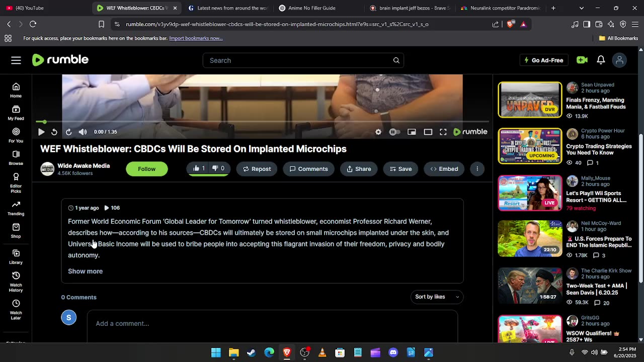The height and width of the screenshot is (362, 644).
Task: Open a new browser tab
Action: [x=553, y=8]
